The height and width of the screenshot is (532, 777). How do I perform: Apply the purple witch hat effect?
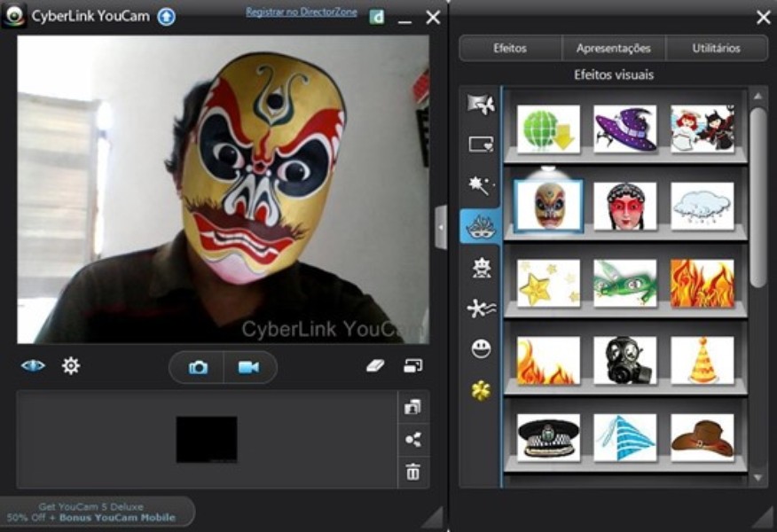coord(625,129)
